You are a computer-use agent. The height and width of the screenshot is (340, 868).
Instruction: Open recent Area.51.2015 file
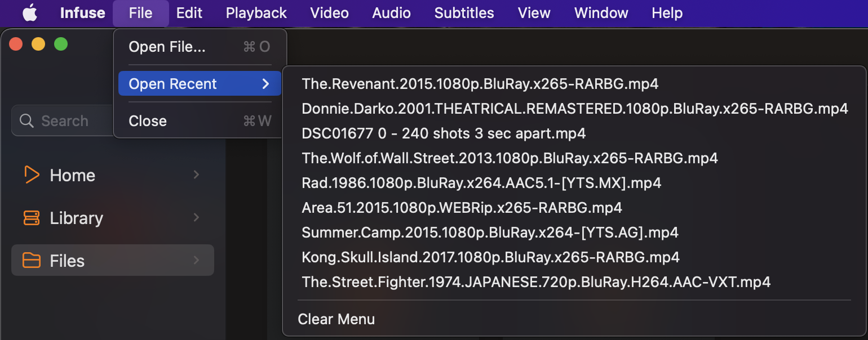(574, 208)
